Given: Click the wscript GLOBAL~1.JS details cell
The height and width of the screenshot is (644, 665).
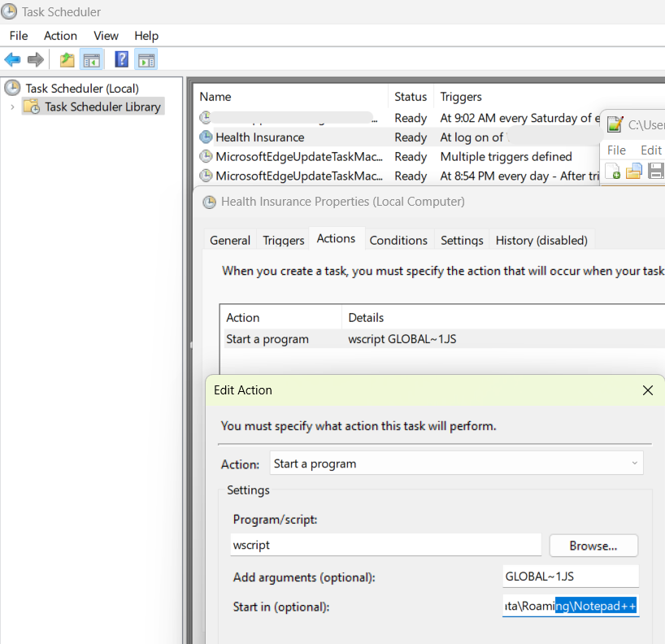Looking at the screenshot, I should click(402, 339).
